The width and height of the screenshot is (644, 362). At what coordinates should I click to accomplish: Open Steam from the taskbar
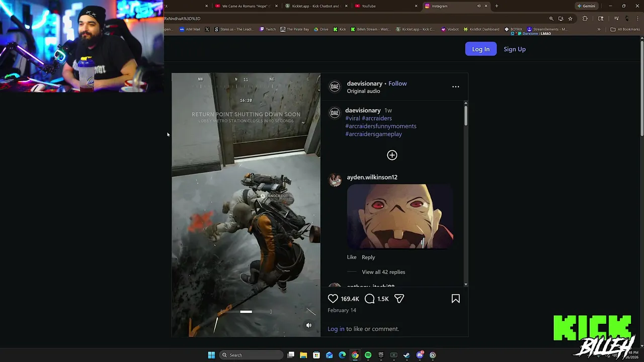point(407,355)
